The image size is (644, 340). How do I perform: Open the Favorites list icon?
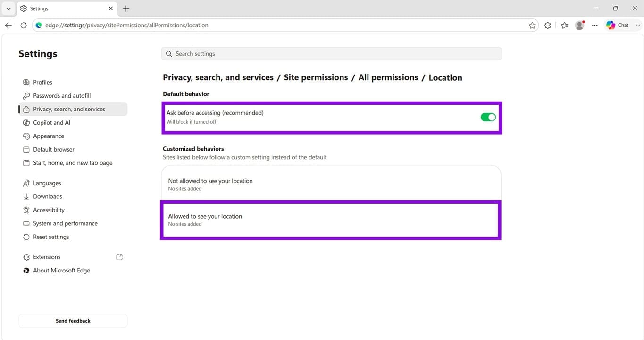coord(564,25)
